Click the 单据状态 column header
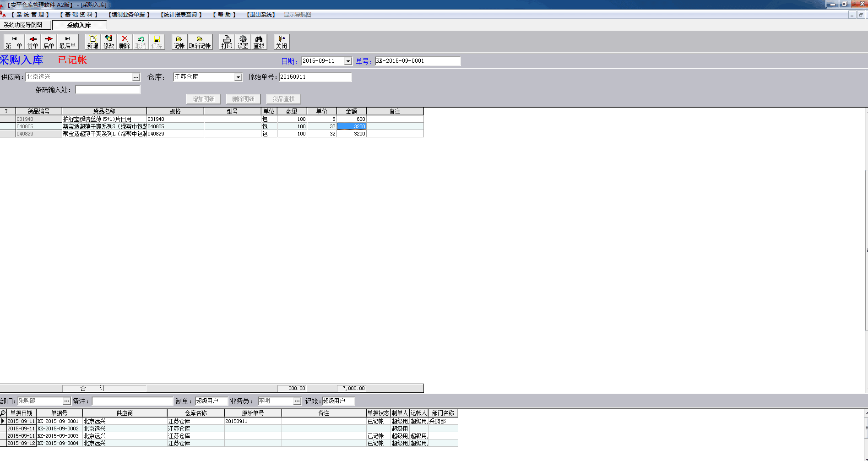The width and height of the screenshot is (868, 461). pyautogui.click(x=378, y=413)
